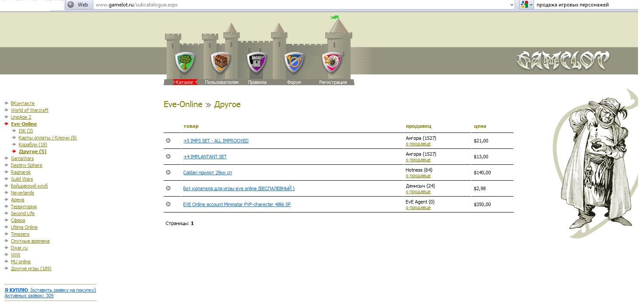
Task: Click the arrow icon beside Бот копателя
Action: click(168, 188)
